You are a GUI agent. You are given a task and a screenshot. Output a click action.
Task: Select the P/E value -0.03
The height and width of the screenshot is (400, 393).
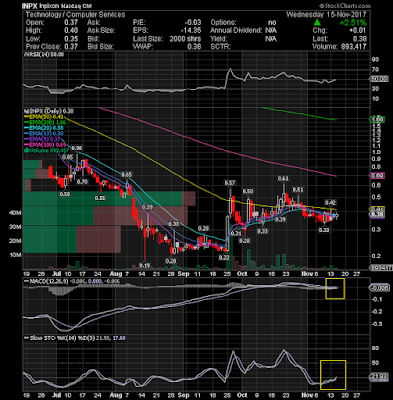point(193,23)
